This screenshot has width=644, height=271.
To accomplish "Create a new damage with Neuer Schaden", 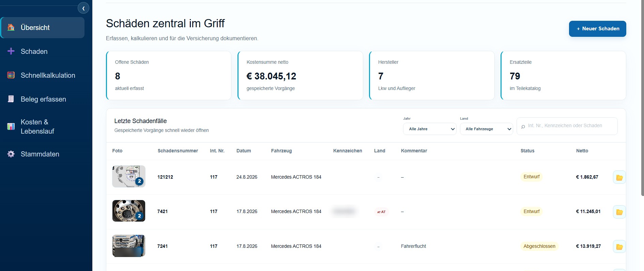I will (x=598, y=29).
